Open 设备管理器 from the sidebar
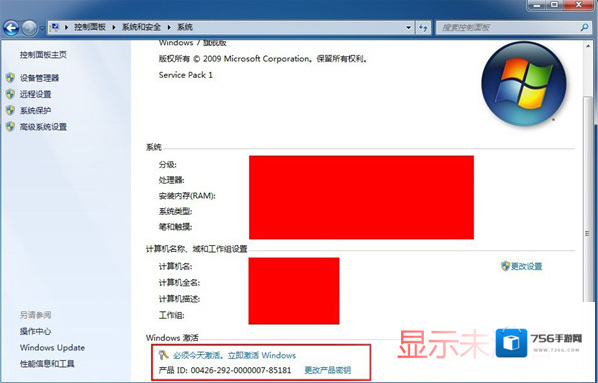Image resolution: width=598 pixels, height=383 pixels. coord(39,78)
